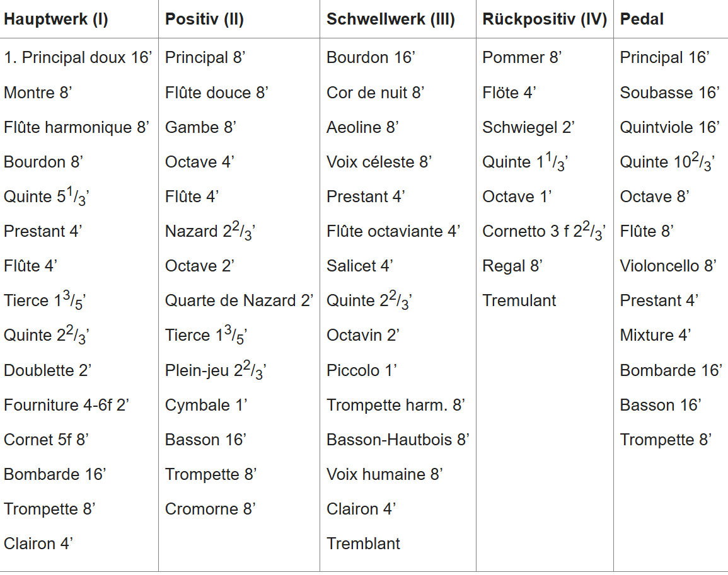This screenshot has height=575, width=728.
Task: Click the Cromorne 8' stop
Action: tap(211, 509)
